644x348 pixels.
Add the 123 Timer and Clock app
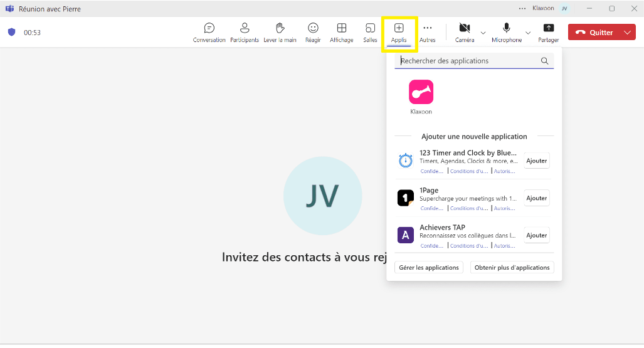click(x=536, y=161)
